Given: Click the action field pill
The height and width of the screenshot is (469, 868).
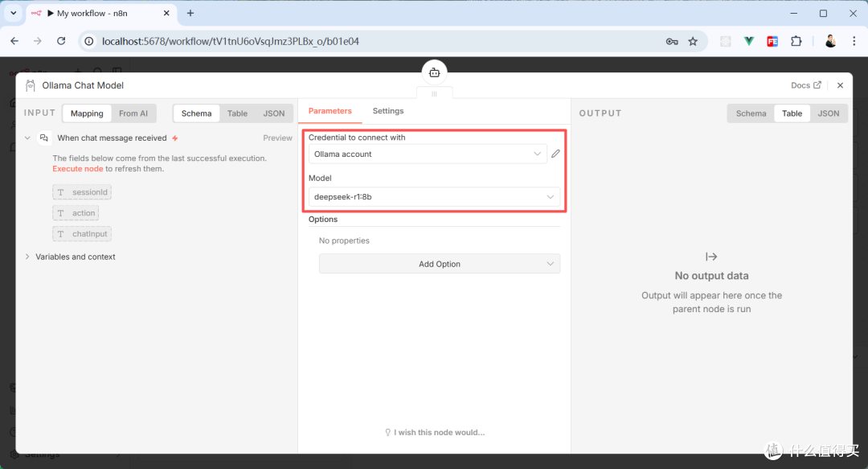Looking at the screenshot, I should (x=76, y=213).
